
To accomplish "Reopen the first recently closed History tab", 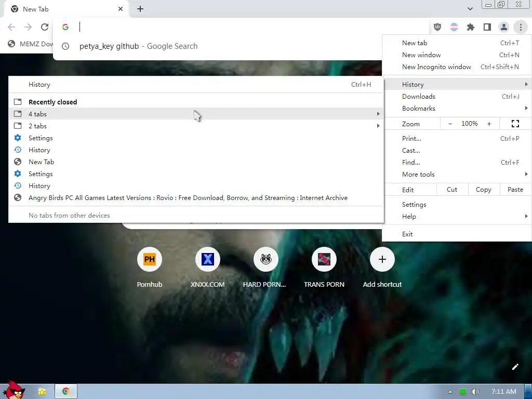I will [x=196, y=150].
